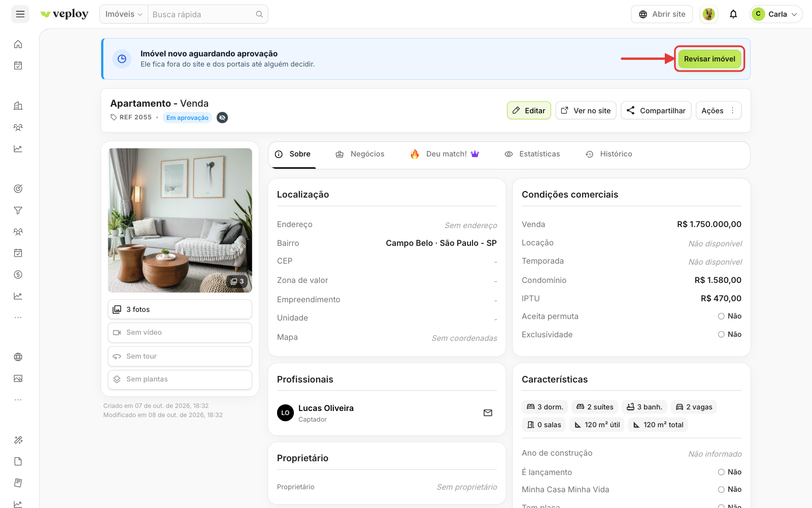The width and height of the screenshot is (812, 508).
Task: Click the magic wand icon in sidebar
Action: (x=18, y=440)
